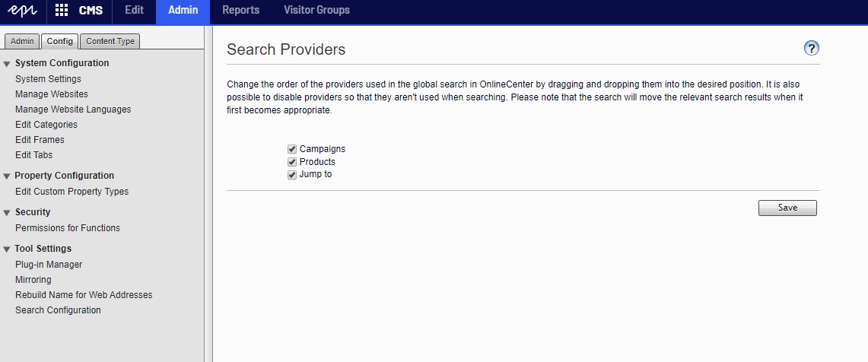Click the Episerver logo icon
Screen dimensions: 868x362
22,11
